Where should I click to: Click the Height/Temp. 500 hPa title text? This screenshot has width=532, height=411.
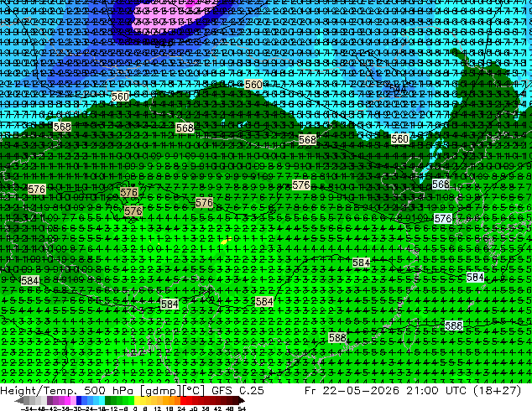[x=69, y=390]
